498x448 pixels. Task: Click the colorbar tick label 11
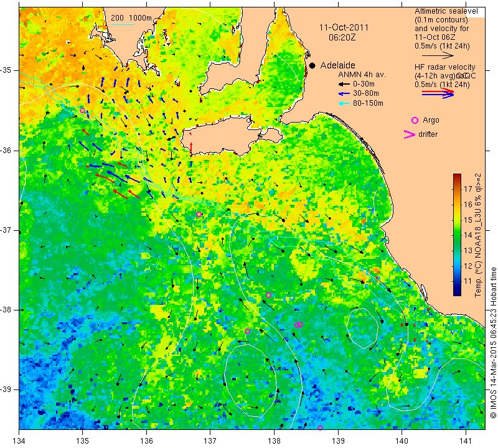point(468,281)
